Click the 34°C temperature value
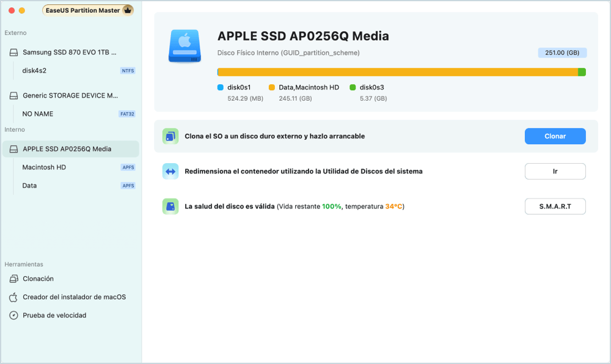This screenshot has width=611, height=364. tap(393, 206)
